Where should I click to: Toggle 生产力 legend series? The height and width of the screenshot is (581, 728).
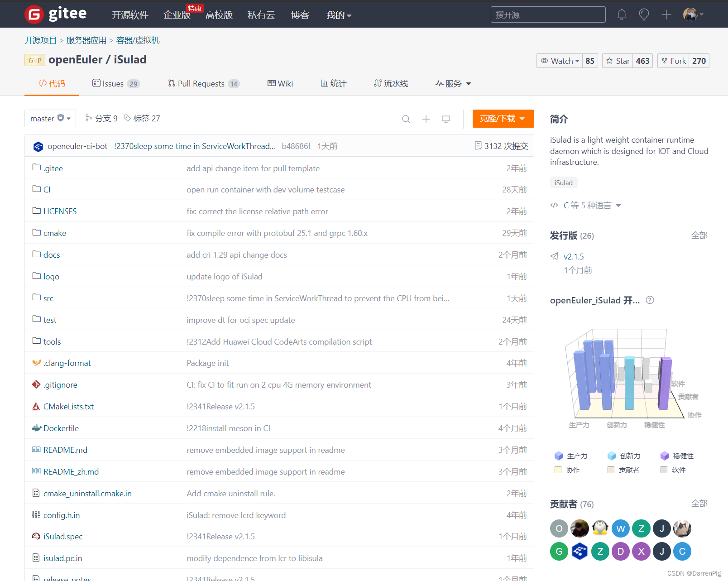click(x=570, y=456)
